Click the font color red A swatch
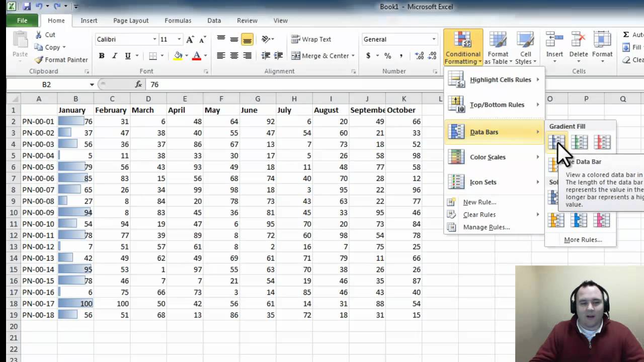The width and height of the screenshot is (644, 362). click(197, 56)
